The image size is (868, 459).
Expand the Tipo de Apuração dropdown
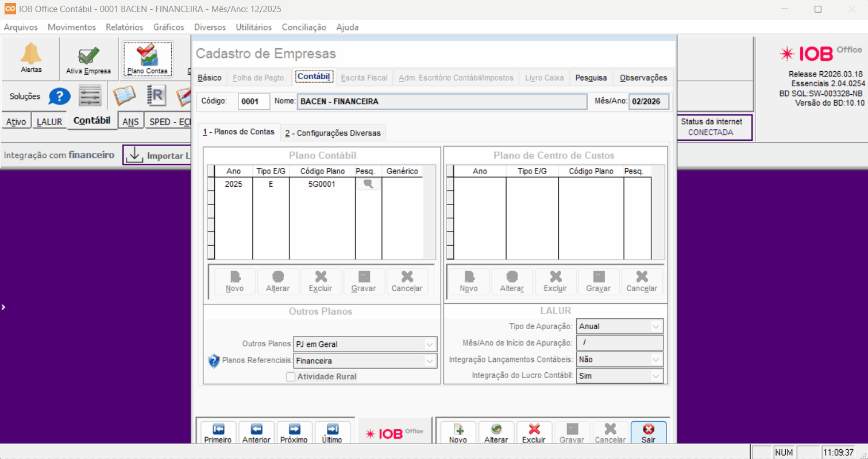(655, 326)
